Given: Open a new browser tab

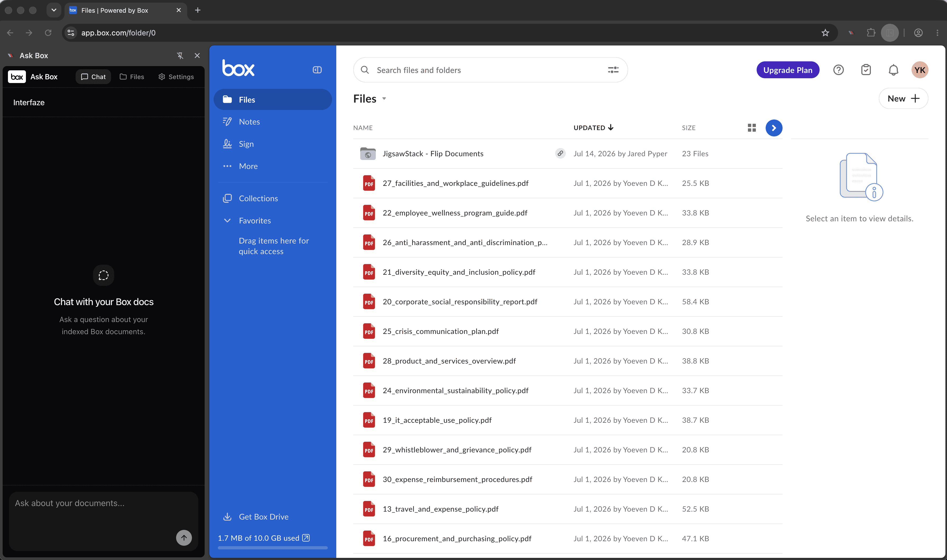Looking at the screenshot, I should [197, 10].
